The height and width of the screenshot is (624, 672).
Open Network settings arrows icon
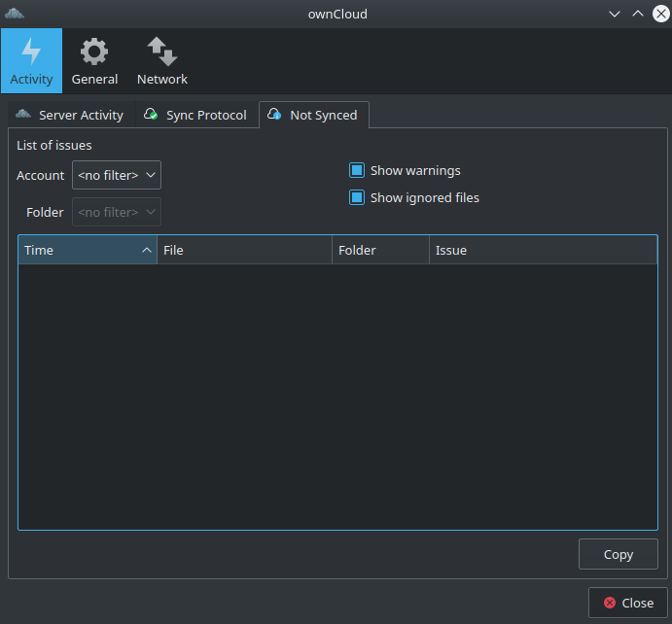click(x=162, y=61)
